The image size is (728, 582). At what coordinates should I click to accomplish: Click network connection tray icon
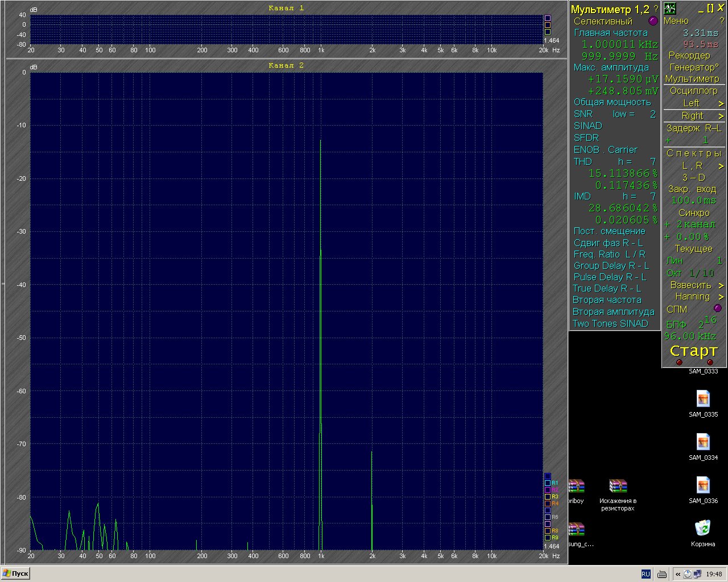pyautogui.click(x=697, y=574)
